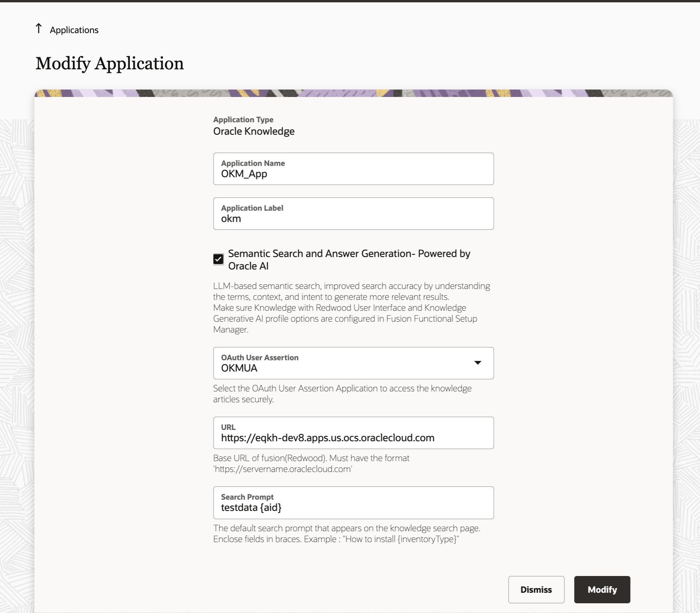Click the Base URL of fusion hint text
Image resolution: width=700 pixels, height=613 pixels.
point(311,463)
